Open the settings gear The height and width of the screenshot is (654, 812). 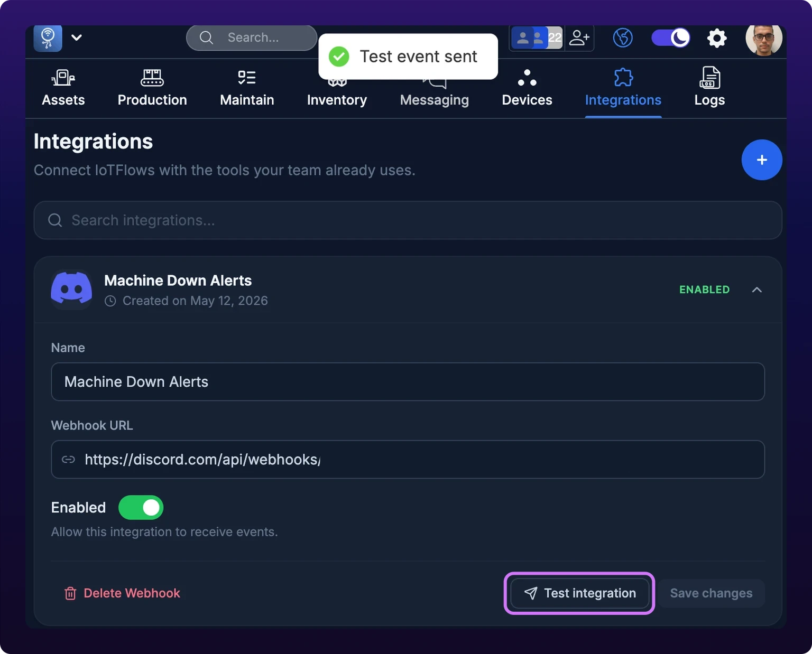tap(717, 38)
